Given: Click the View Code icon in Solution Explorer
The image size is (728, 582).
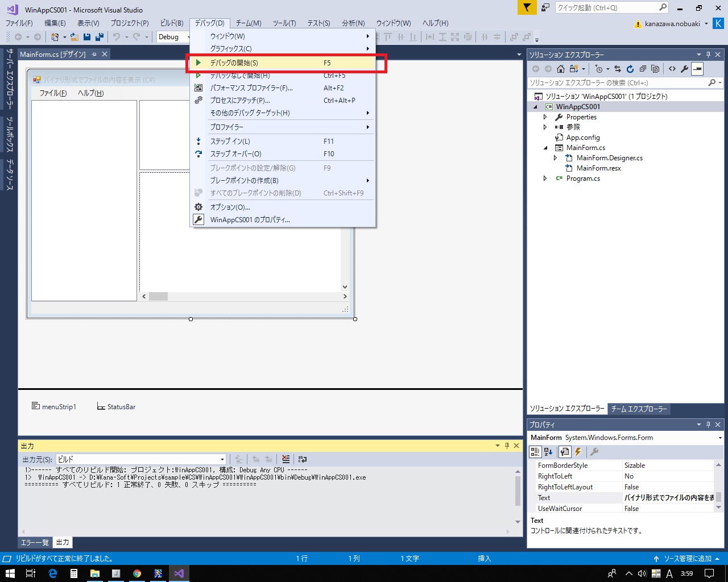Looking at the screenshot, I should click(672, 69).
